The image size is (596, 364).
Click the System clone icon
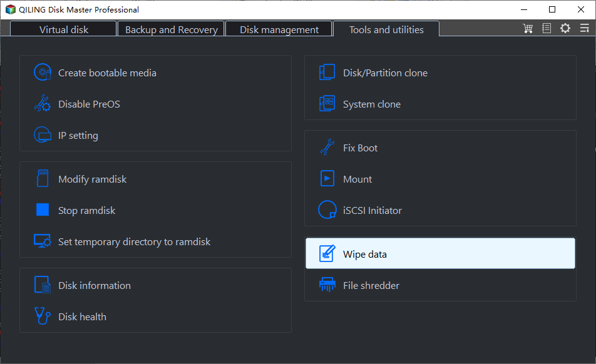pos(327,103)
